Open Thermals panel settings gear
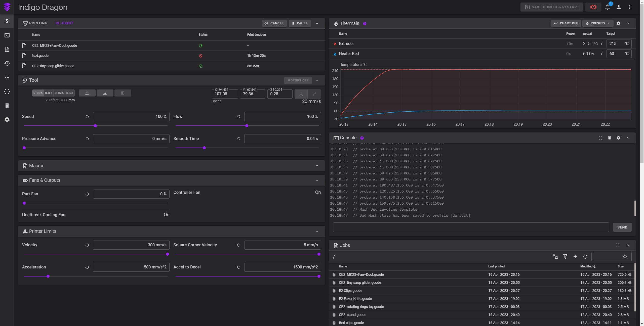The image size is (644, 326). [x=619, y=23]
